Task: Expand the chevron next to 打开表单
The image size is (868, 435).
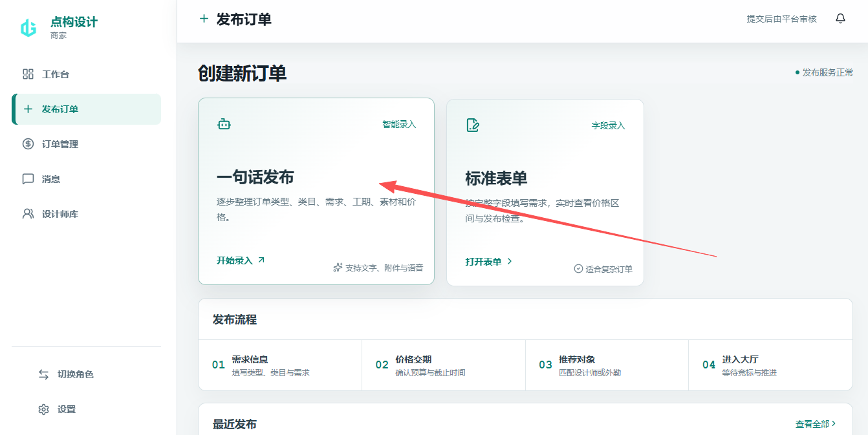Action: click(x=510, y=261)
